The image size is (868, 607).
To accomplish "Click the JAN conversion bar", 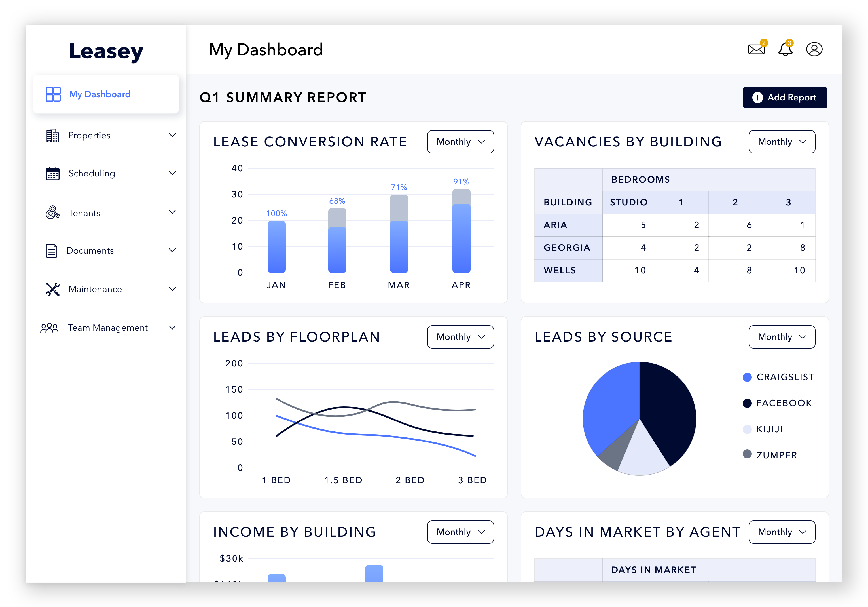I will [x=276, y=246].
